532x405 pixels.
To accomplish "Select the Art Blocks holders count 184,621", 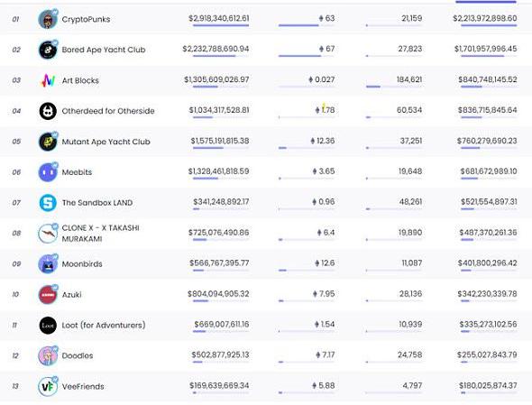I will pos(409,79).
